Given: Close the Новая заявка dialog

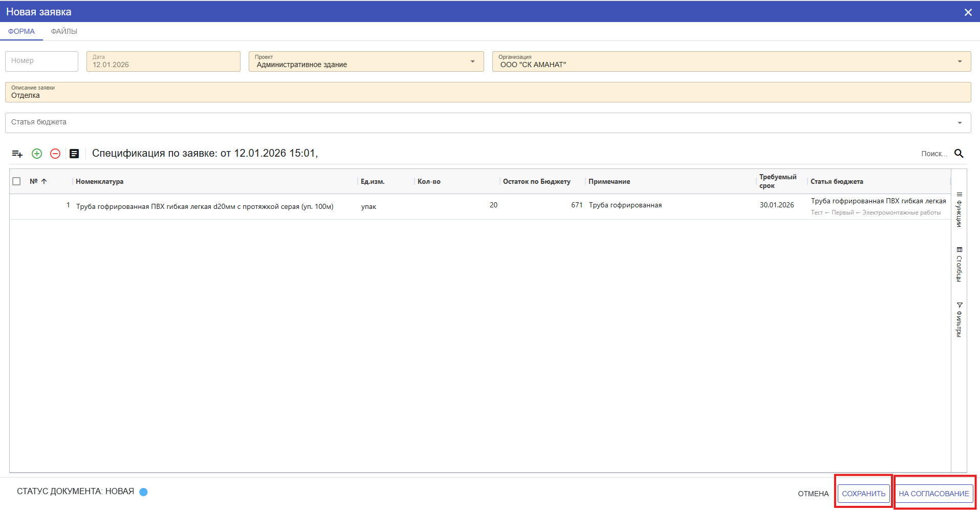Looking at the screenshot, I should (968, 12).
